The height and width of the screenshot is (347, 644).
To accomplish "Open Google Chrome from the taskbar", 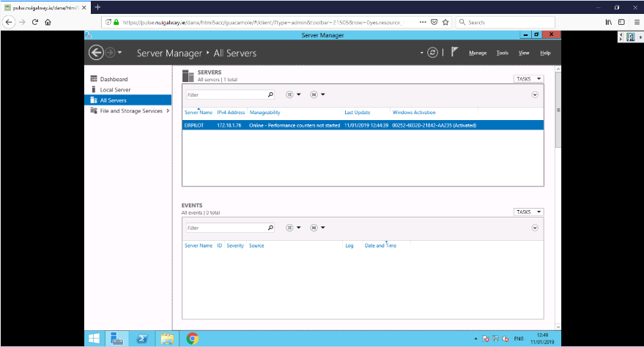I will tap(192, 338).
